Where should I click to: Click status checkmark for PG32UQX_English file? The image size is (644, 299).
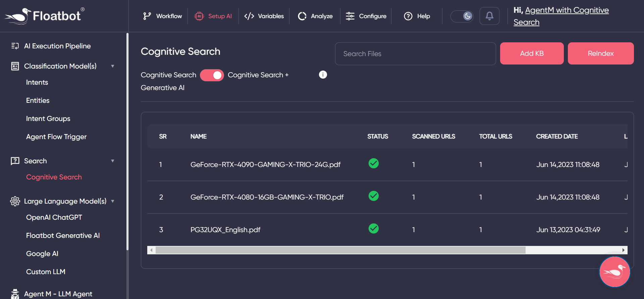[374, 228]
